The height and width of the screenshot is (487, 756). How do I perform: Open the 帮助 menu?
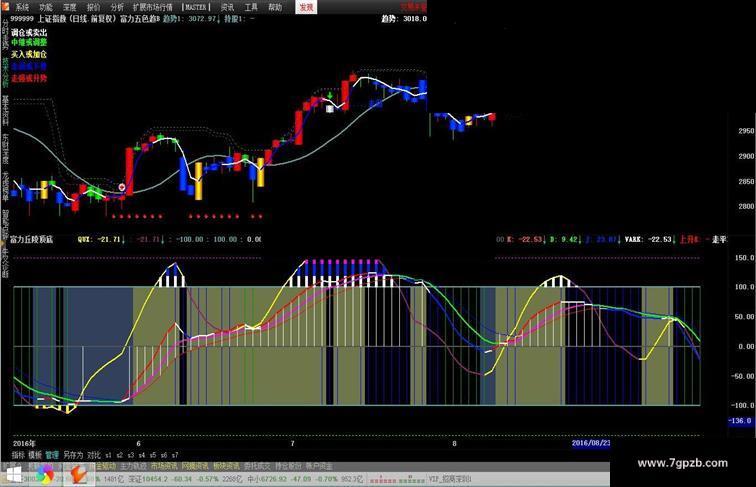point(275,7)
